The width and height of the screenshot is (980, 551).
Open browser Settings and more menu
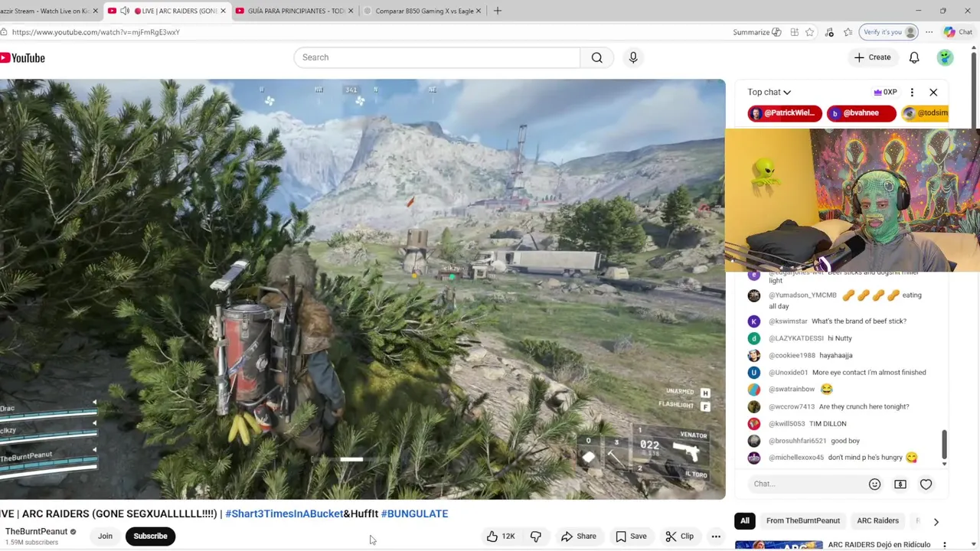tap(929, 32)
